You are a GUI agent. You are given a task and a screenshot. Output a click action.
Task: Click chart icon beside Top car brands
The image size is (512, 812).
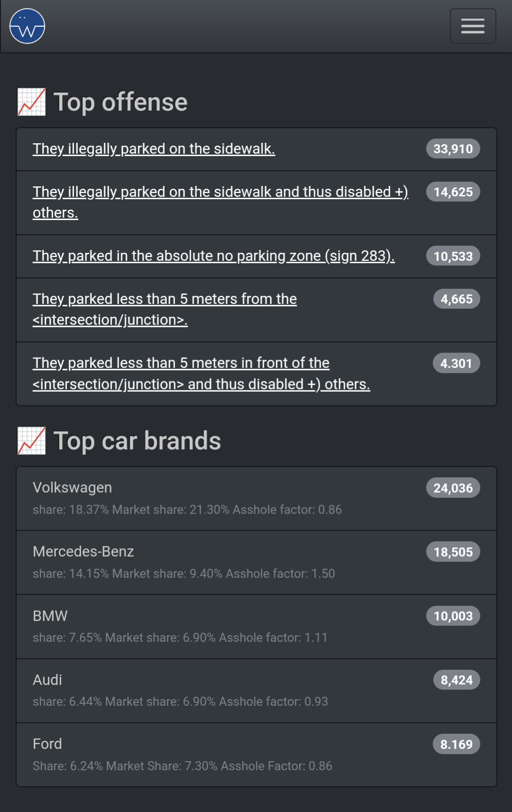31,441
